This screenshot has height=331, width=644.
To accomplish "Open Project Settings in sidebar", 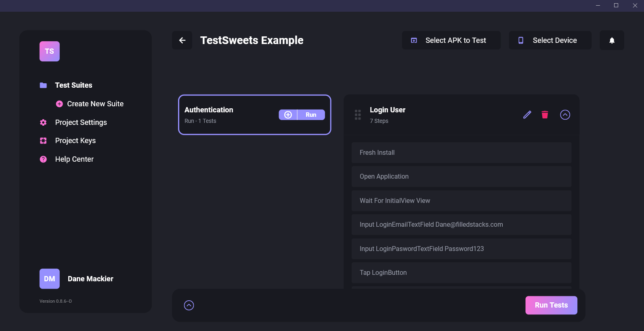I will click(x=81, y=122).
